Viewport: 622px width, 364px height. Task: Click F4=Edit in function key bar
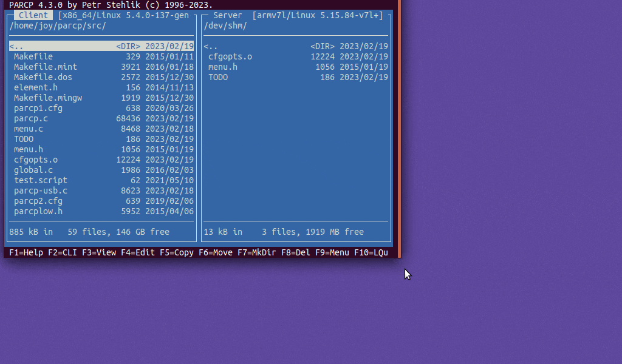click(x=138, y=252)
